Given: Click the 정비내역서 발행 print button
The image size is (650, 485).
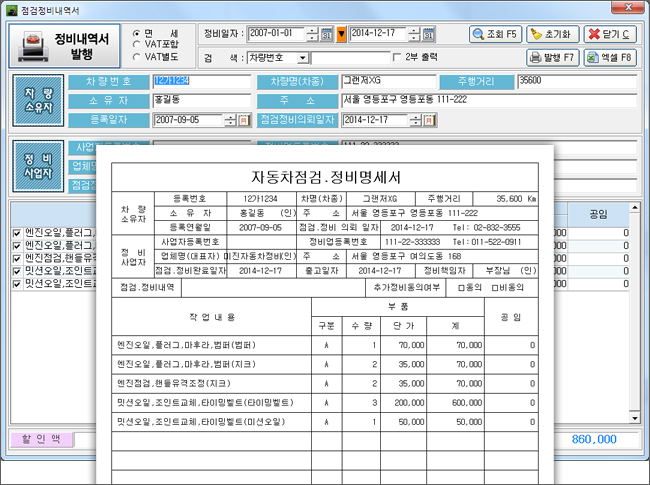Looking at the screenshot, I should 64,42.
